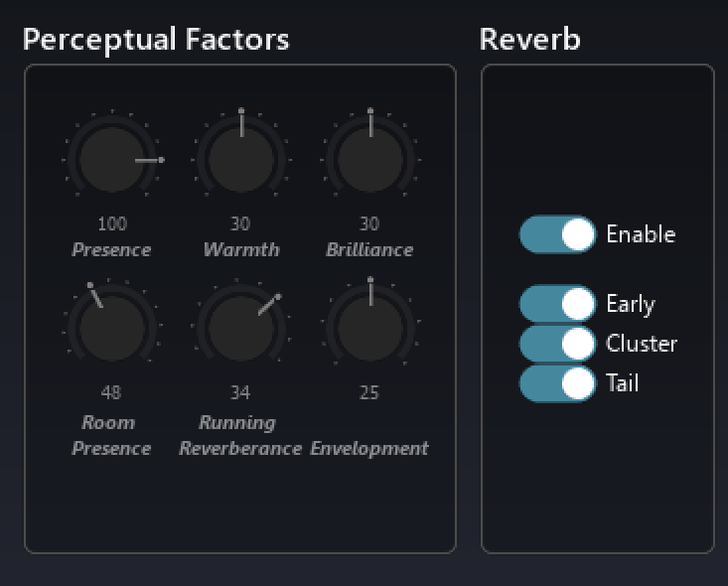Image resolution: width=728 pixels, height=586 pixels.
Task: Click the Perceptual Factors section heading
Action: 156,40
